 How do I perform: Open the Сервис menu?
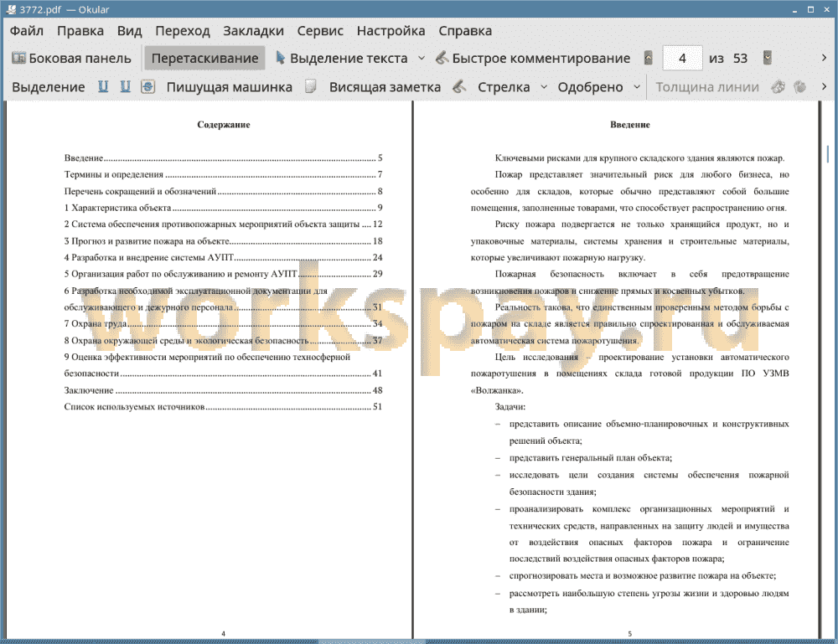tap(320, 31)
